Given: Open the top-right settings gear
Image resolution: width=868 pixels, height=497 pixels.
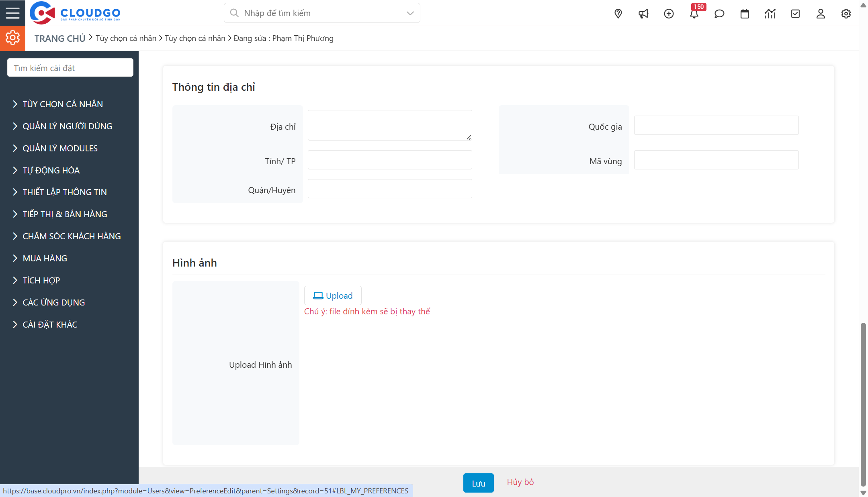Looking at the screenshot, I should 846,14.
